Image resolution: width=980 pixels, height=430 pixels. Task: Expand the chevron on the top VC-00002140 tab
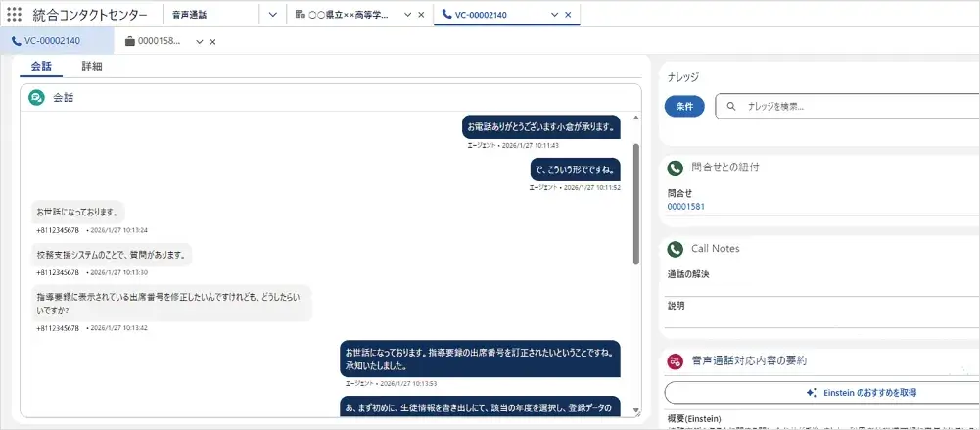(x=554, y=15)
